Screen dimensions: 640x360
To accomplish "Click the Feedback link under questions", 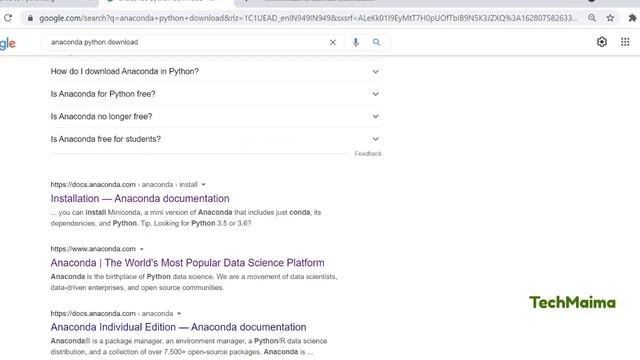I will [368, 153].
